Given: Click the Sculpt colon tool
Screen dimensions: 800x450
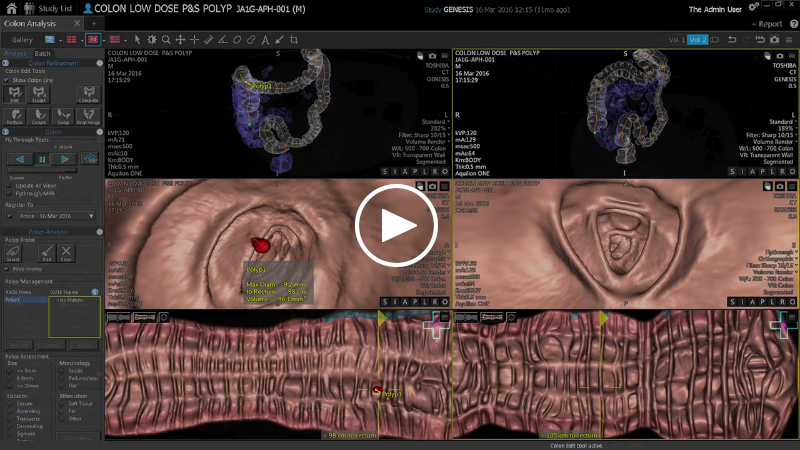Looking at the screenshot, I should (x=39, y=94).
